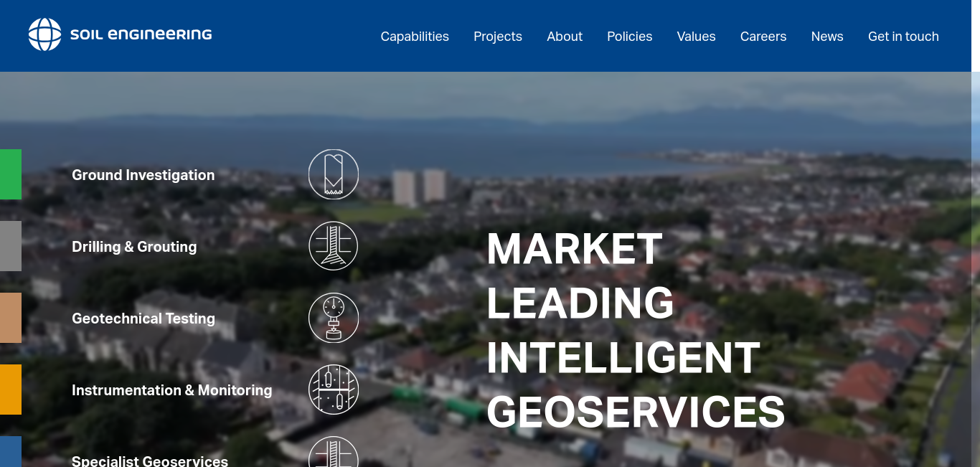The image size is (980, 467).
Task: Open the Ground Investigation link
Action: point(143,175)
